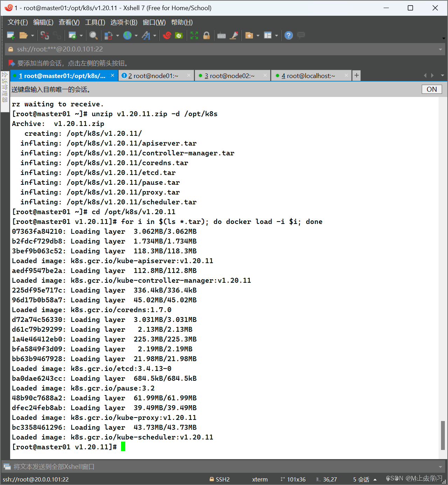Open Help via the blue question icon
This screenshot has height=485, width=448.
click(x=289, y=35)
